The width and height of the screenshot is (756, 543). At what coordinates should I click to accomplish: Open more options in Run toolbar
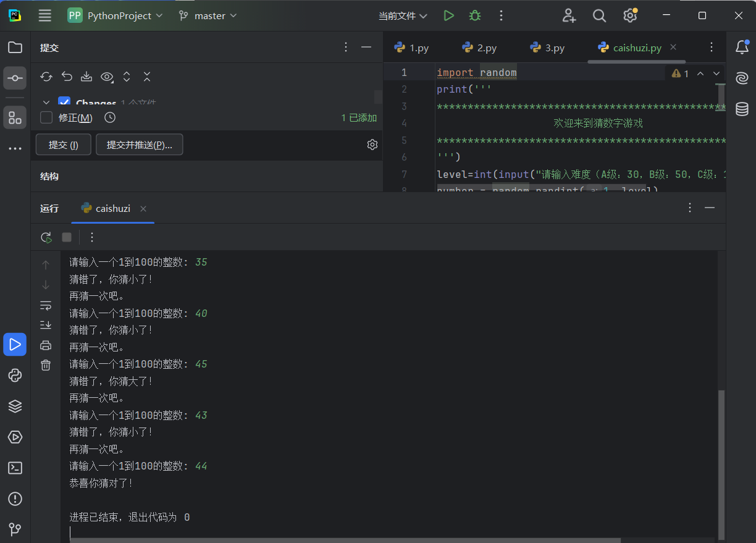92,237
